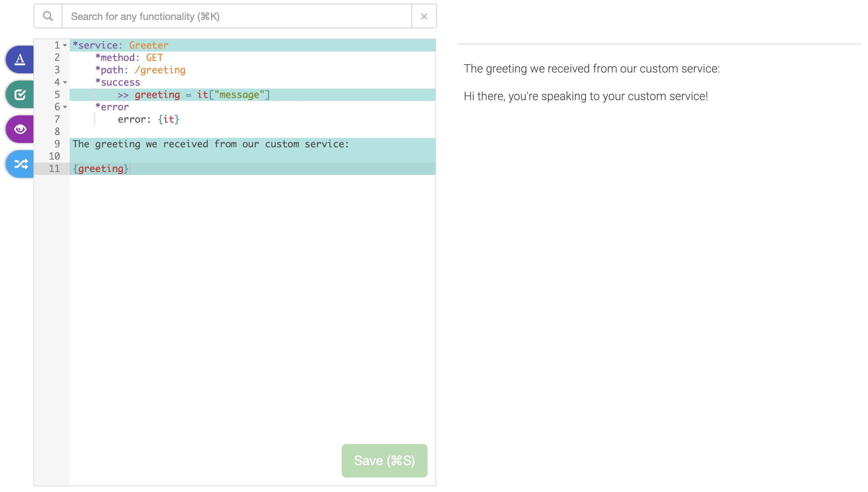Toggle preview mode with the eye icon

20,129
